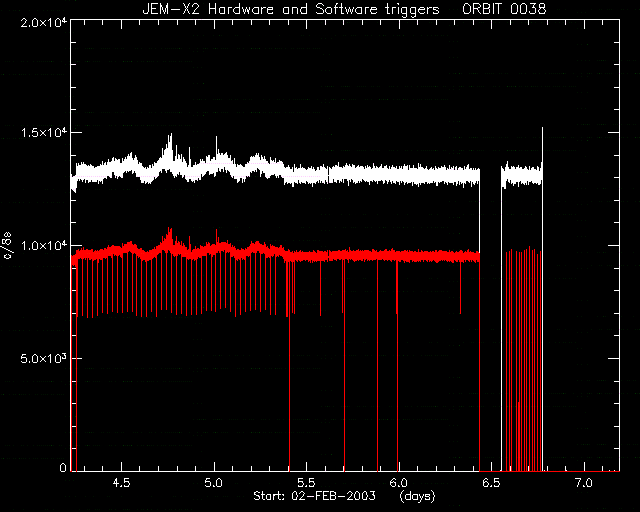The height and width of the screenshot is (512, 640).
Task: Click the 1.0×10⁴ y-axis label
Action: (x=44, y=246)
